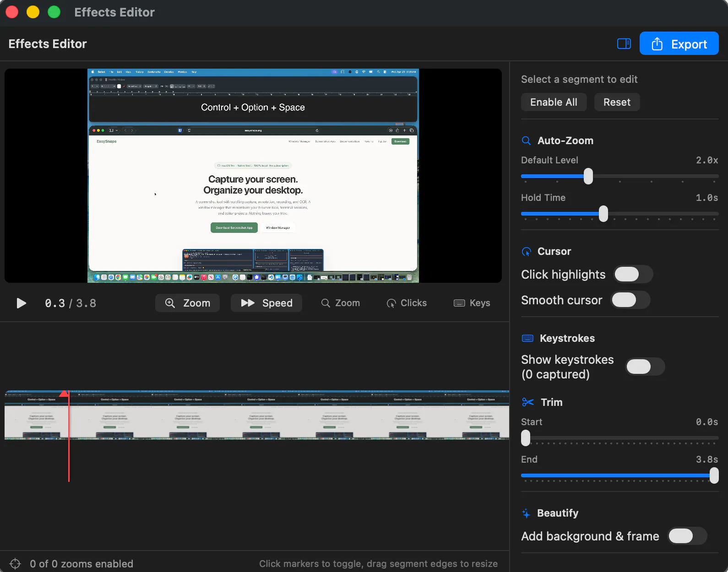Click the Effects Editor heading
The width and height of the screenshot is (728, 572).
48,44
